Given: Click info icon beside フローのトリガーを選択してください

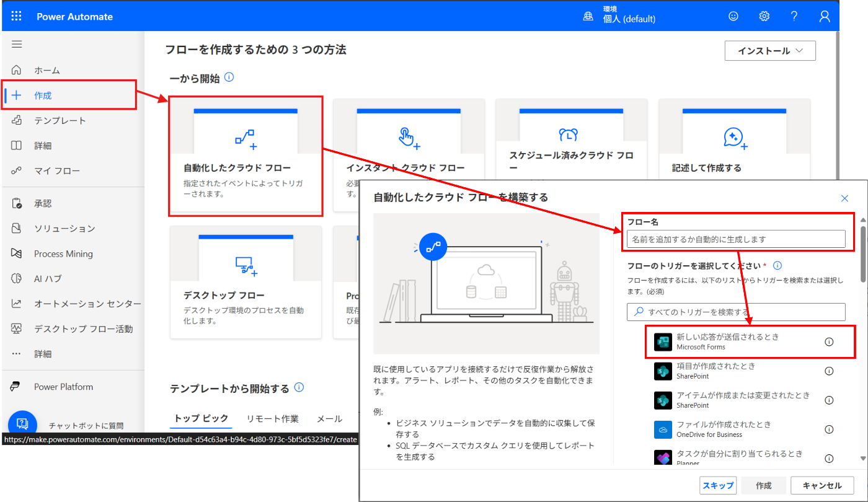Looking at the screenshot, I should point(777,266).
